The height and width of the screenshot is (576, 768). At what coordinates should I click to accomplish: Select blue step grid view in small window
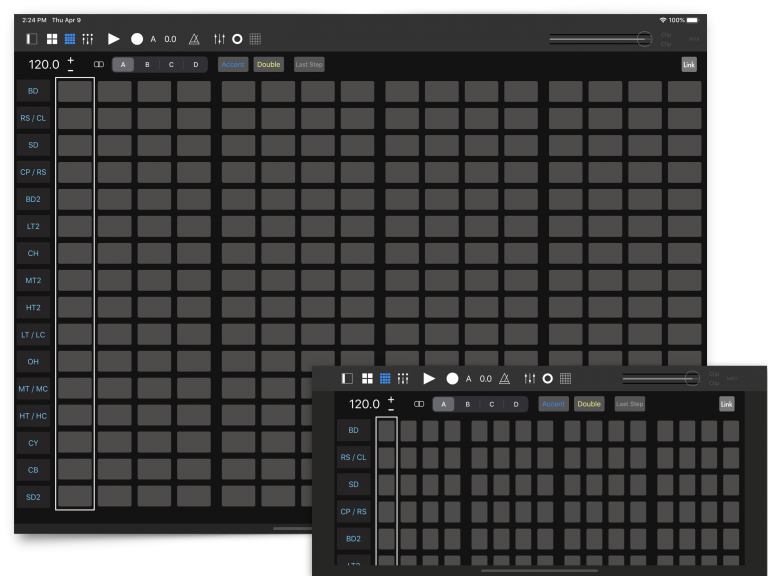point(385,378)
